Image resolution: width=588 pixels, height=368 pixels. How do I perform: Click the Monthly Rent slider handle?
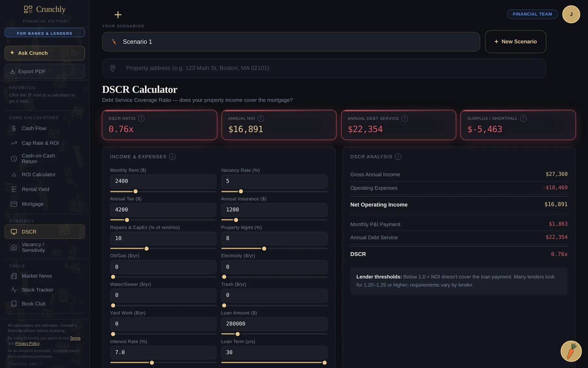click(x=136, y=191)
